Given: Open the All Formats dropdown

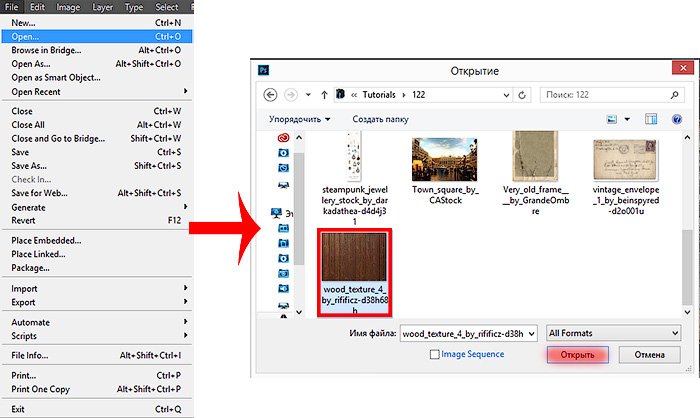Looking at the screenshot, I should point(614,333).
